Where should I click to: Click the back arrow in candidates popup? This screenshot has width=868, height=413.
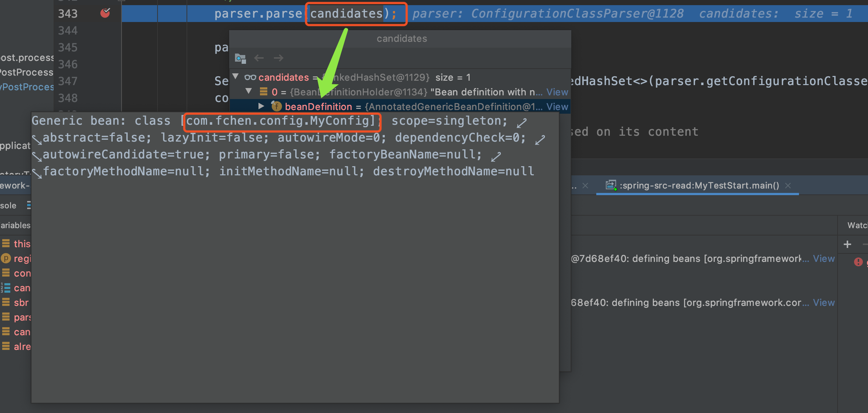(x=259, y=58)
